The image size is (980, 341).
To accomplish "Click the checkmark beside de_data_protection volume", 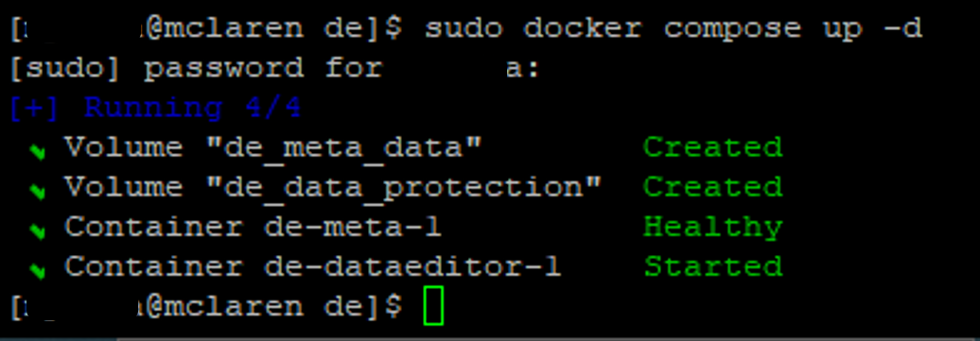I will point(39,191).
